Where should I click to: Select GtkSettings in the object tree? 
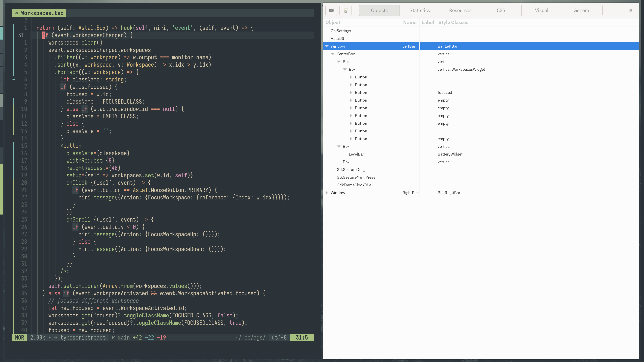click(341, 31)
